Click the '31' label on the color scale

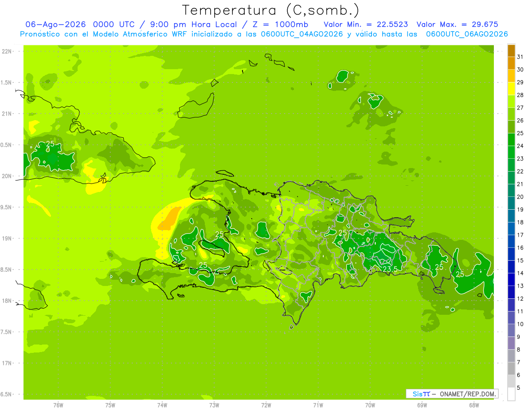(x=520, y=57)
